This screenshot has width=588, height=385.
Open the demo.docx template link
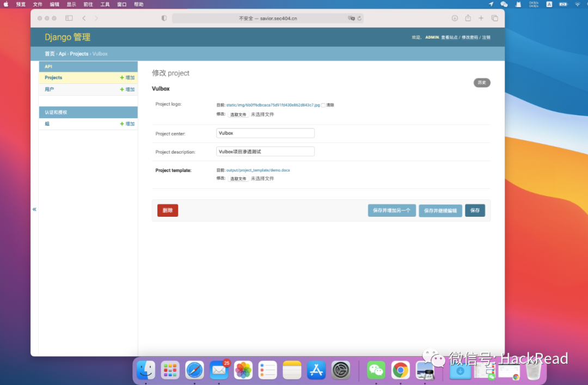point(258,170)
